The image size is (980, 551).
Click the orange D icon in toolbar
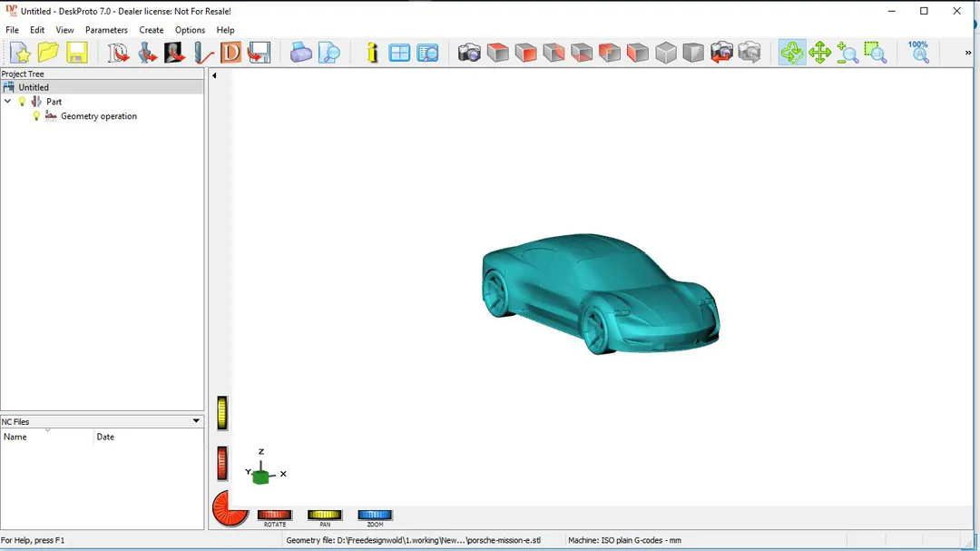230,53
